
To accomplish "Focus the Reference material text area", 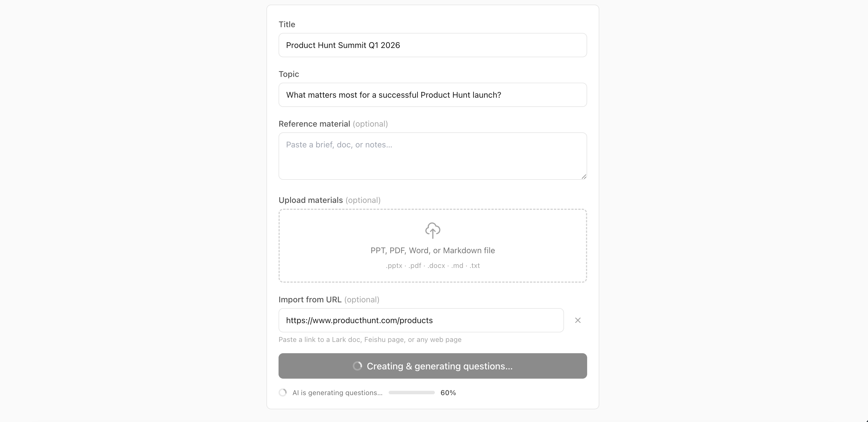I will 433,156.
